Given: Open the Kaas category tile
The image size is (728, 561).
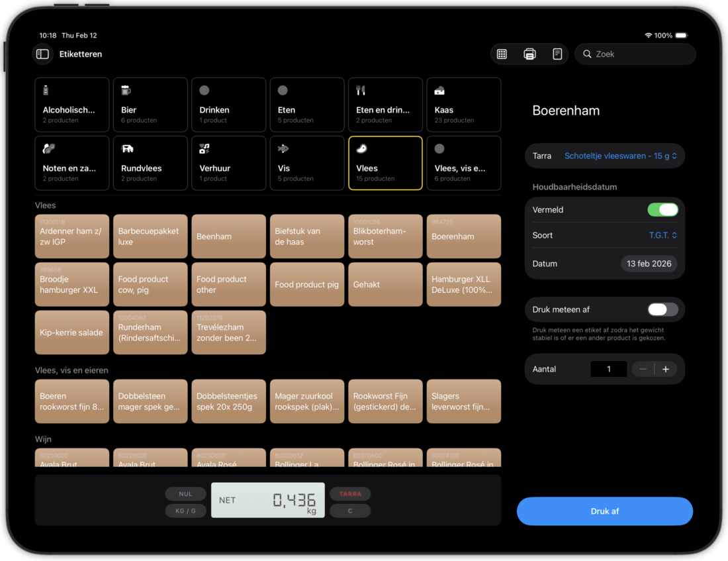Looking at the screenshot, I should pyautogui.click(x=463, y=105).
